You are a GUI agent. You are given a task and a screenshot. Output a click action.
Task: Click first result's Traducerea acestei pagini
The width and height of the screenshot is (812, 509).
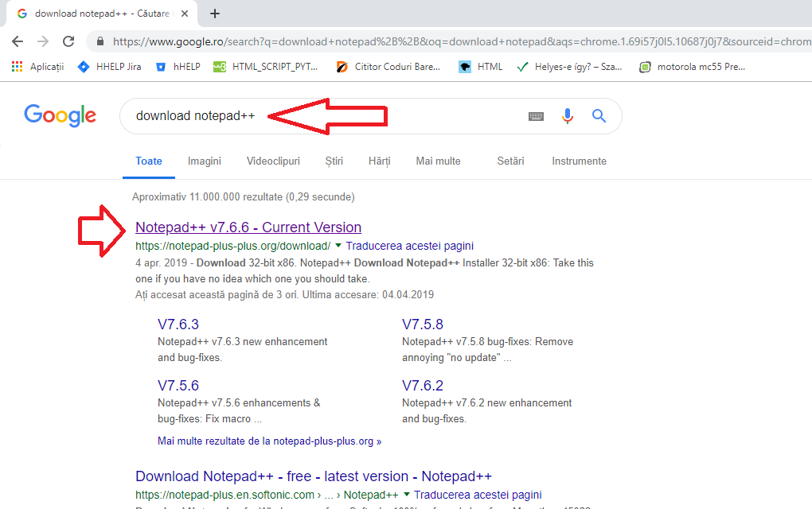point(410,246)
